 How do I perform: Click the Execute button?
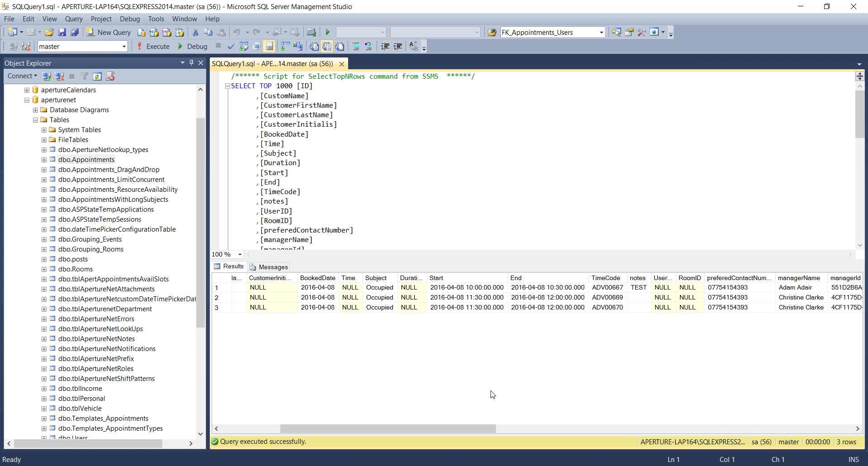pyautogui.click(x=153, y=46)
